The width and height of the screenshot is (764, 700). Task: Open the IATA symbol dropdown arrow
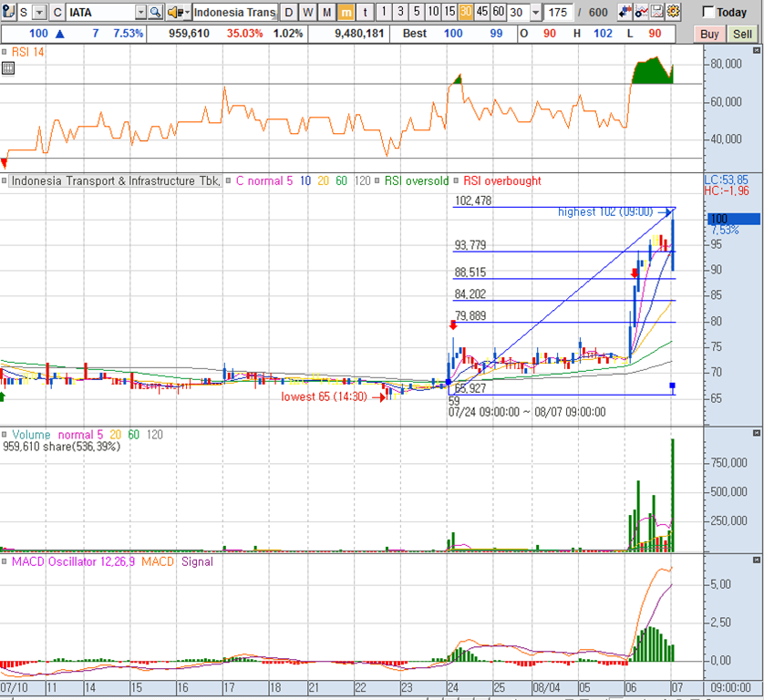[140, 12]
